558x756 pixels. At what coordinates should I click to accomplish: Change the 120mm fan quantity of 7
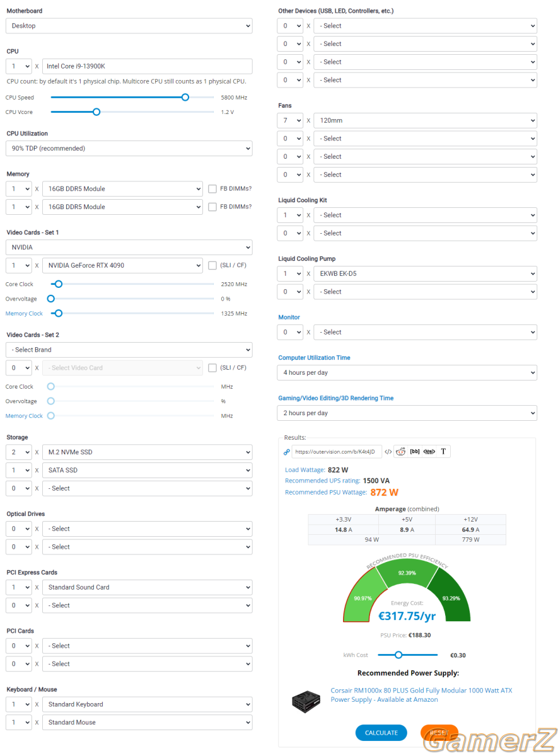(290, 120)
